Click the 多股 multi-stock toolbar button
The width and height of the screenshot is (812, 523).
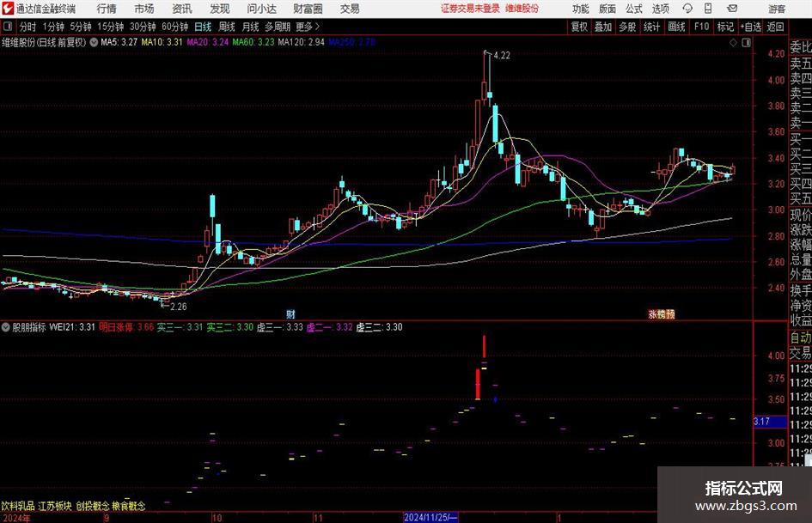click(627, 27)
